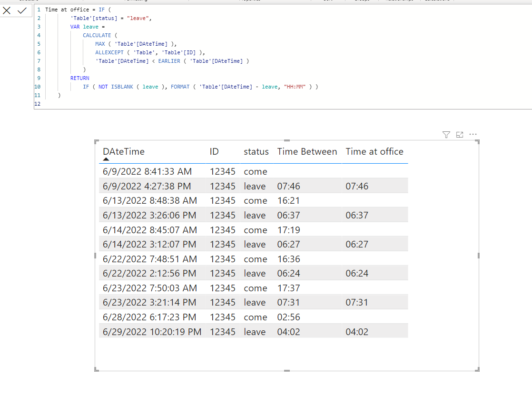Cancel the formula with the X icon
Screen dimensions: 532x396
(x=7, y=11)
